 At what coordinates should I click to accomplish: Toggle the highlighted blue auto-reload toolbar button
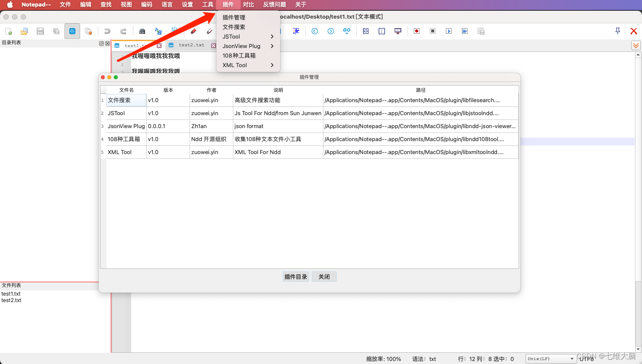[x=72, y=31]
